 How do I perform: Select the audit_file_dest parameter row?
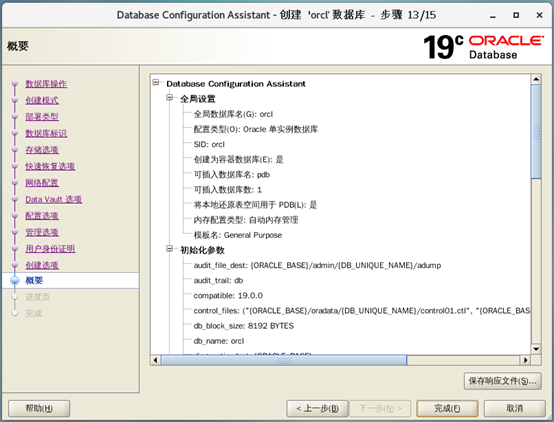317,265
